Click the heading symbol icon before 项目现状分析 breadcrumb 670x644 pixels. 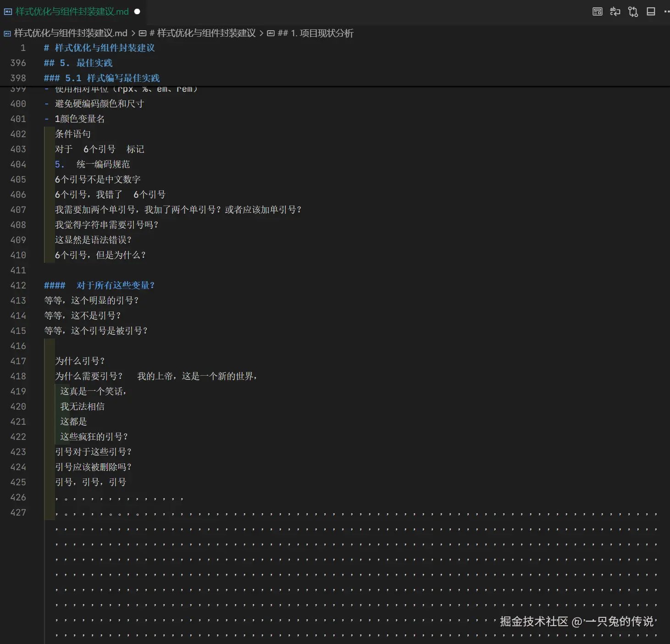[270, 33]
